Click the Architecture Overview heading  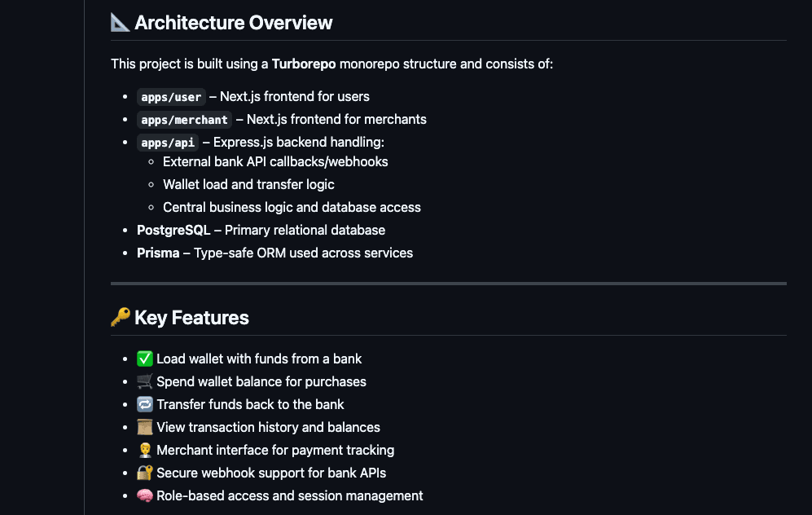click(x=234, y=23)
